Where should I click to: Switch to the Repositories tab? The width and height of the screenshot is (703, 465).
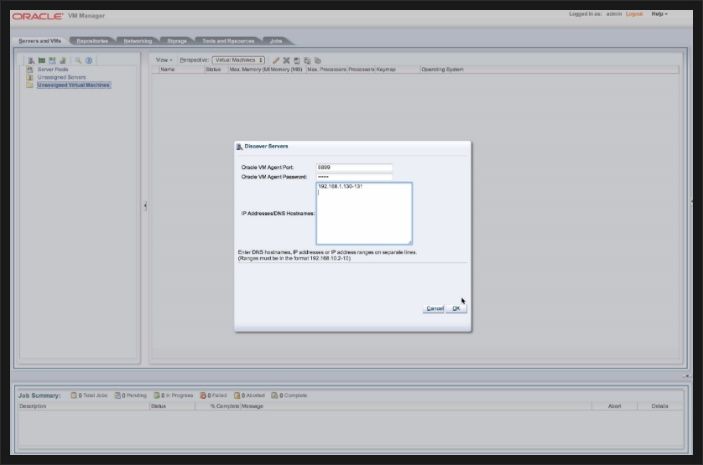[x=92, y=41]
